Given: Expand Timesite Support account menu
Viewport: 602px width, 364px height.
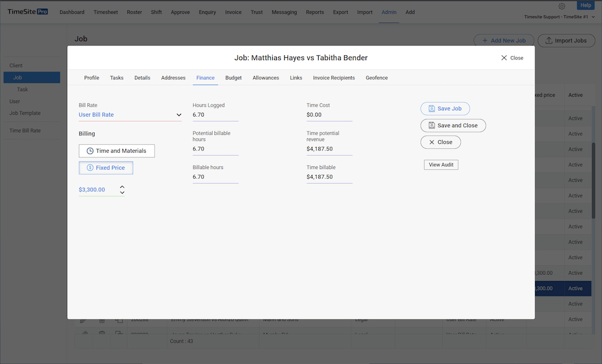Looking at the screenshot, I should (560, 17).
